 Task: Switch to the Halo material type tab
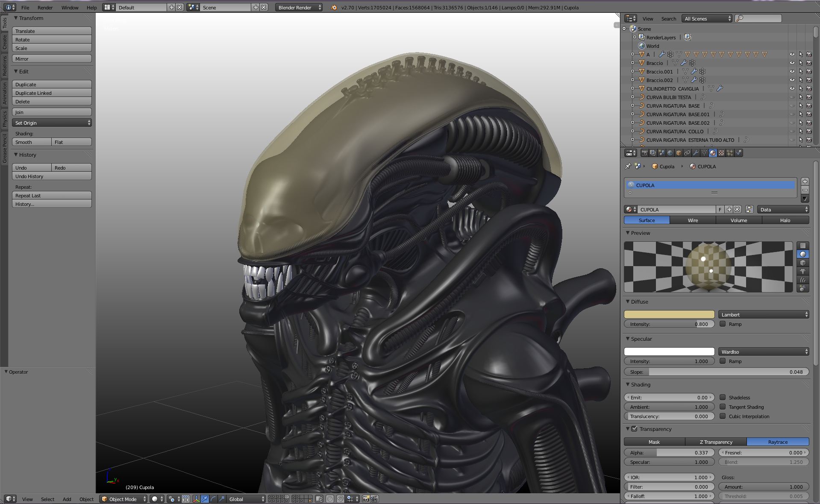pos(785,220)
